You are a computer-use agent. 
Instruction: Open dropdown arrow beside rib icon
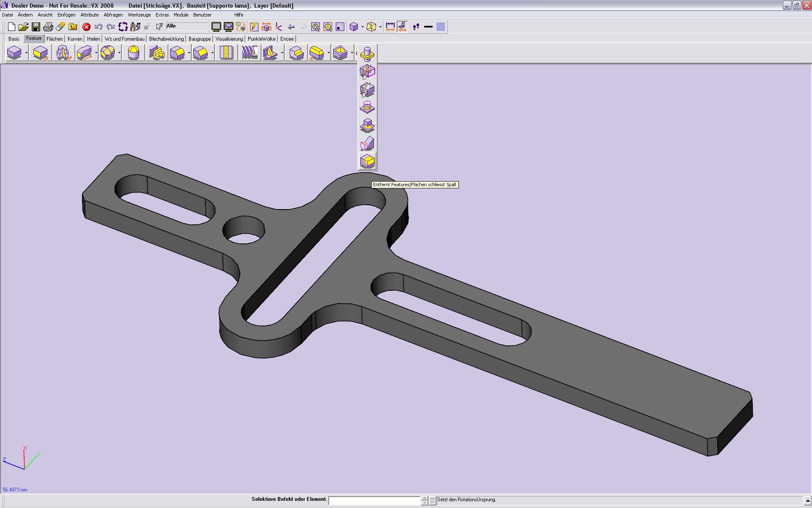point(282,53)
